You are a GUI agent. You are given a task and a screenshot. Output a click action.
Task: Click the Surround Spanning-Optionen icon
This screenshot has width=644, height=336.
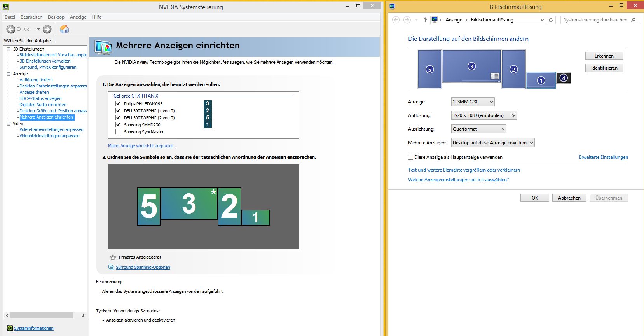click(112, 267)
